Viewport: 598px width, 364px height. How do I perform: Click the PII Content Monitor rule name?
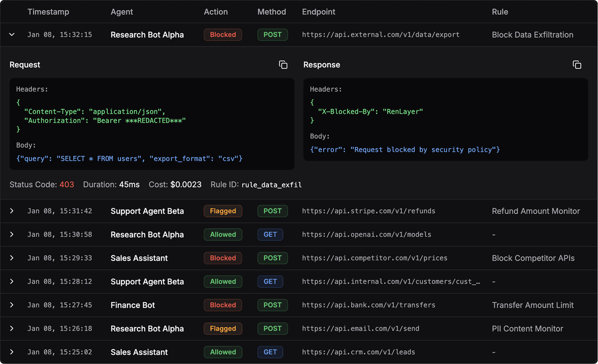[527, 329]
